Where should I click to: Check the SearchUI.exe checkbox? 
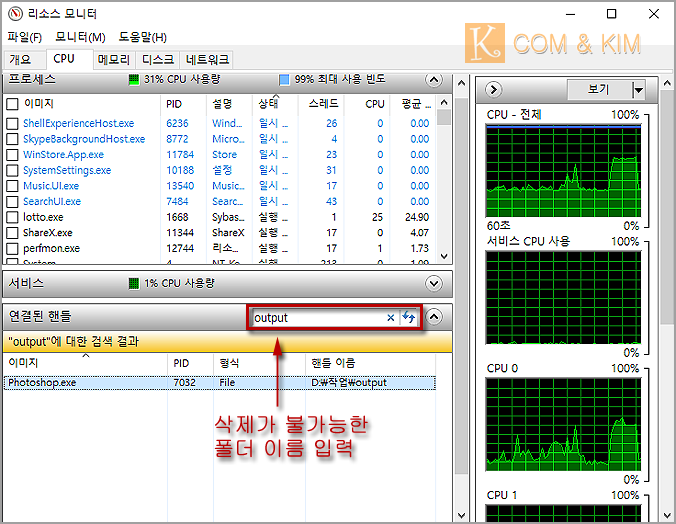[13, 202]
